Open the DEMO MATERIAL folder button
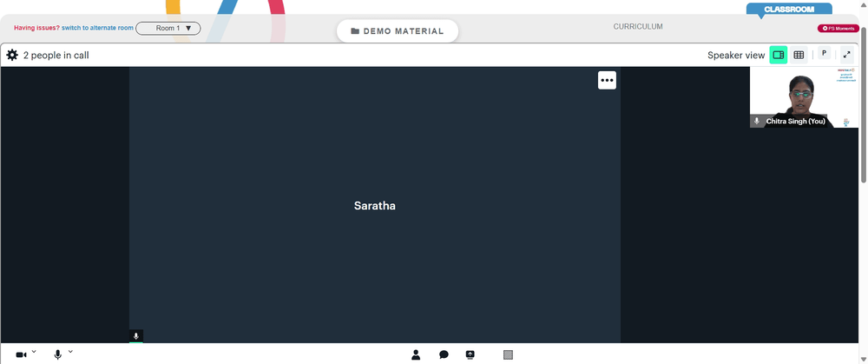Screen dimensions: 868x364 coord(398,31)
